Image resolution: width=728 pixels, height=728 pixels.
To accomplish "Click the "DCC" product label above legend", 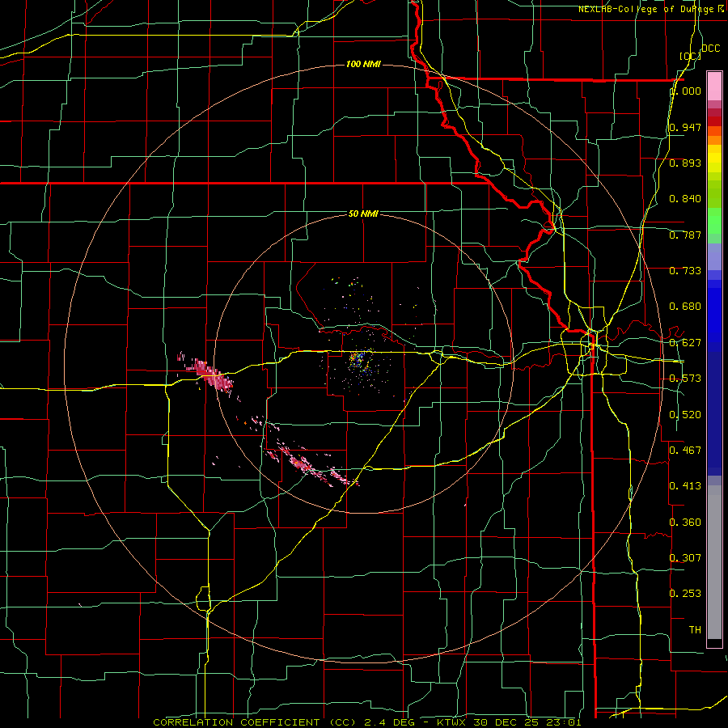I will [x=710, y=49].
